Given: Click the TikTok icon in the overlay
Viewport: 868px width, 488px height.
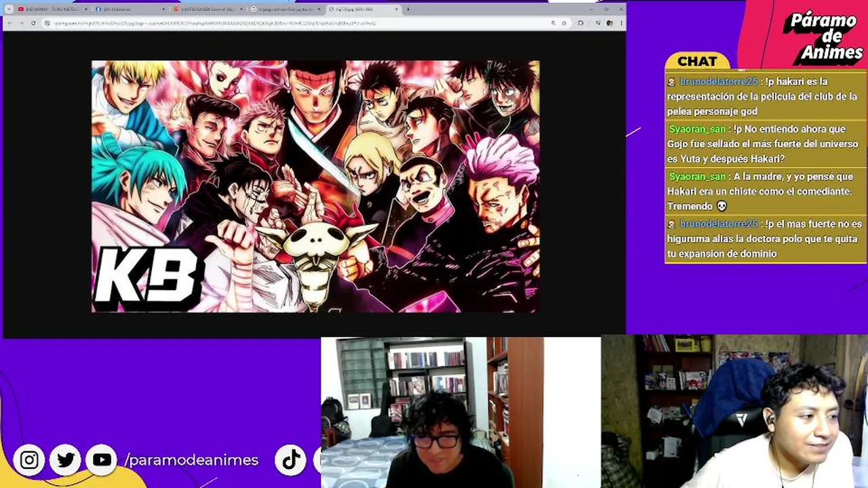Looking at the screenshot, I should pos(291,460).
